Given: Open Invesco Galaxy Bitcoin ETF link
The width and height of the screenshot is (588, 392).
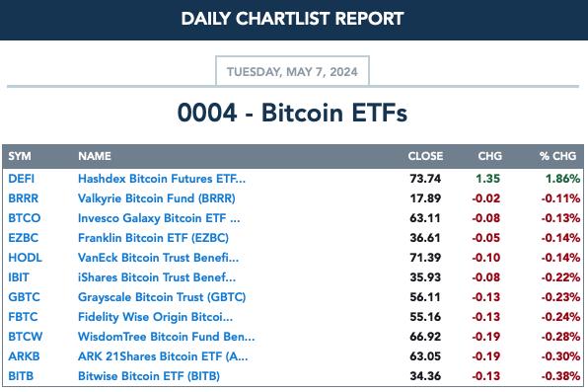Looking at the screenshot, I should 159,218.
